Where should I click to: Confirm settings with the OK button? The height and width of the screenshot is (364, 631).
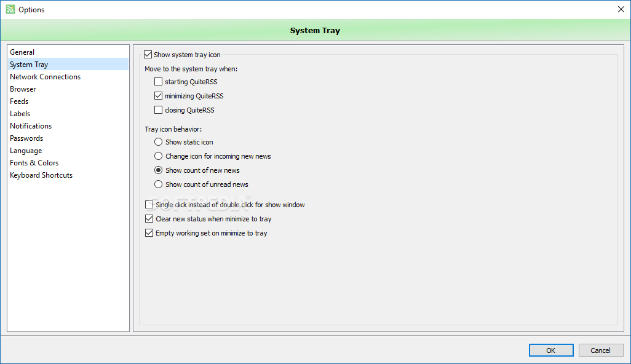551,350
